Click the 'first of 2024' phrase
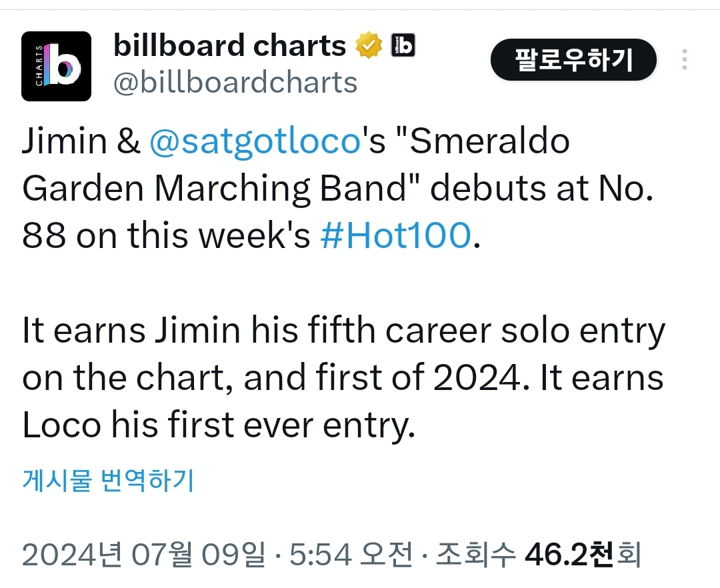This screenshot has height=588, width=720. [x=419, y=378]
